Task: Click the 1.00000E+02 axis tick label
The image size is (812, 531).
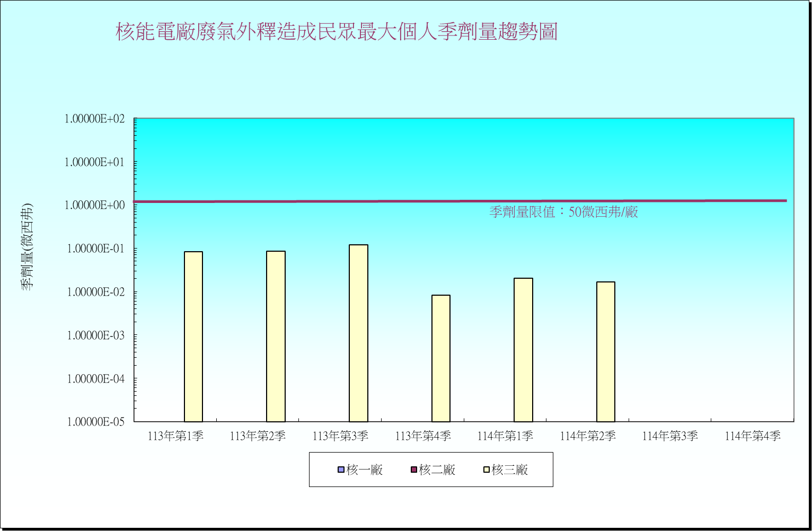Action: [94, 118]
